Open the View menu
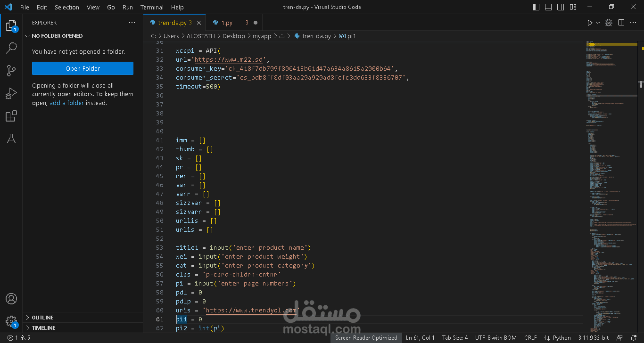 tap(93, 7)
